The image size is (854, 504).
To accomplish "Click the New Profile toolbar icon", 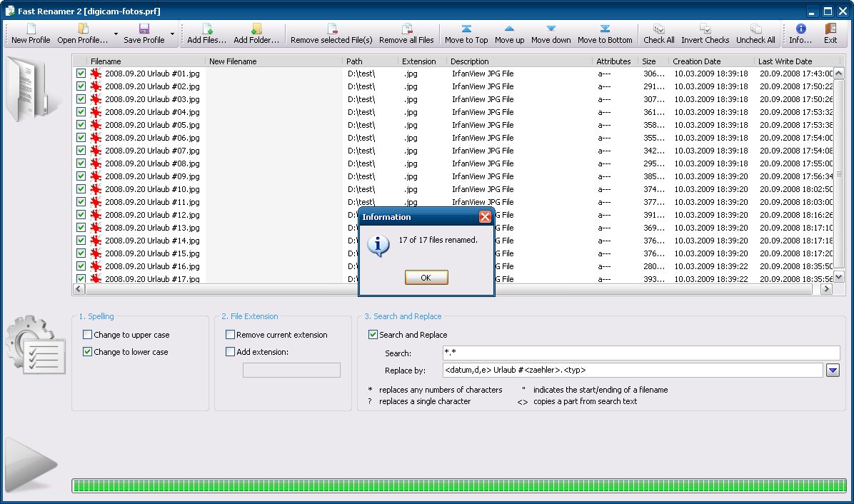I will [31, 29].
